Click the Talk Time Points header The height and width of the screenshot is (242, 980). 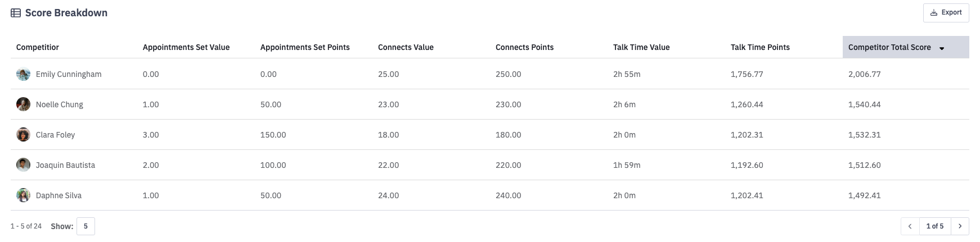point(759,47)
